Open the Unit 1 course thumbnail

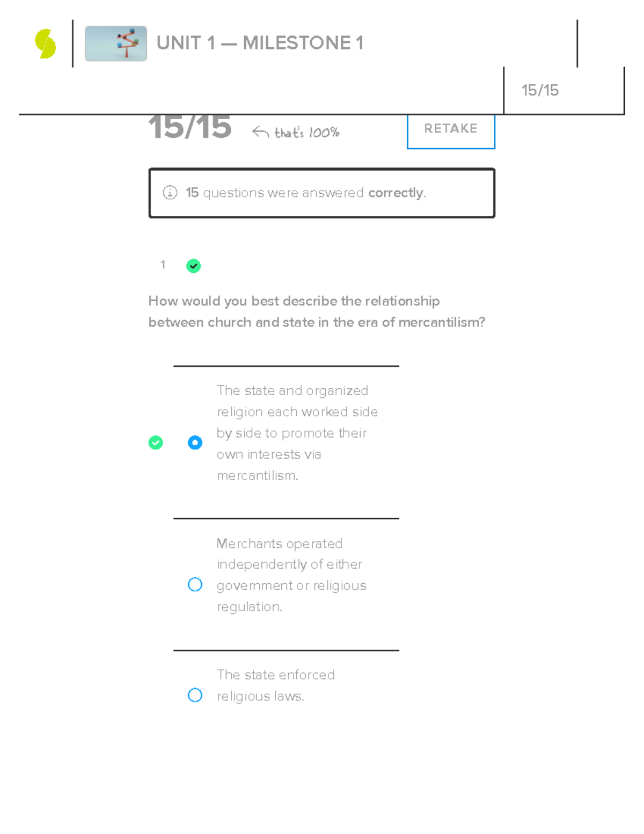(x=115, y=43)
